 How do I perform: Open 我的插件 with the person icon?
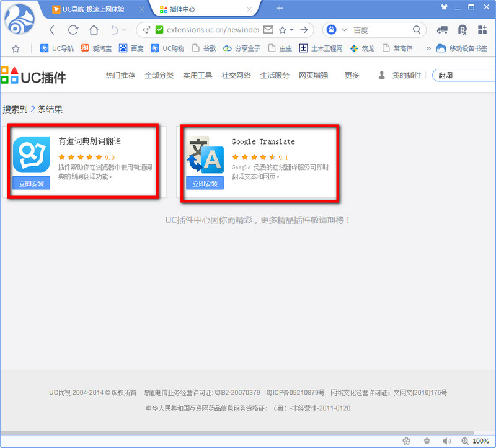coord(400,75)
